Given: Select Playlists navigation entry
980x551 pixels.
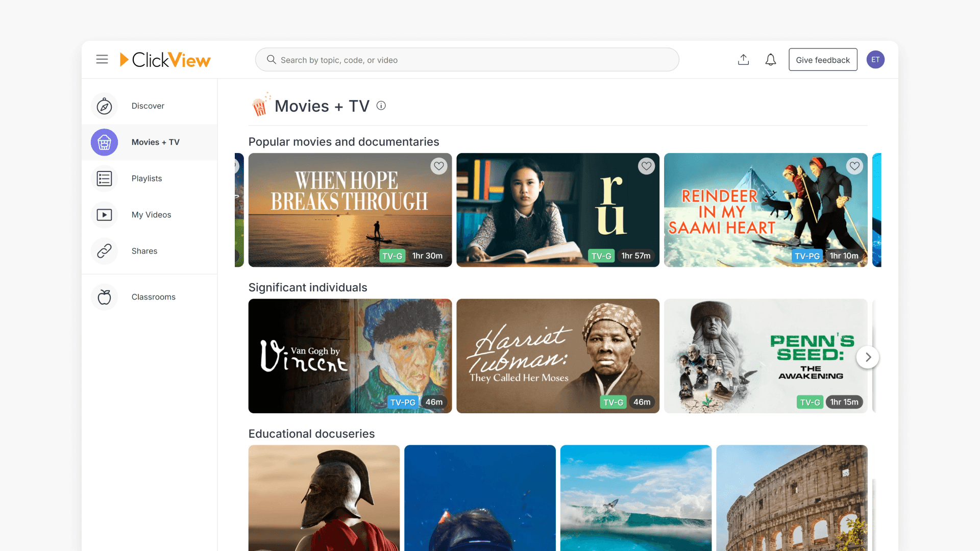Looking at the screenshot, I should [146, 178].
